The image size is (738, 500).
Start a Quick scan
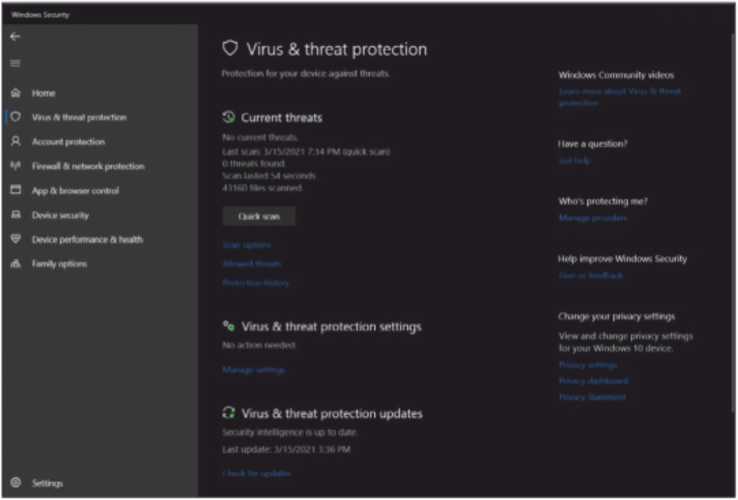pyautogui.click(x=259, y=216)
